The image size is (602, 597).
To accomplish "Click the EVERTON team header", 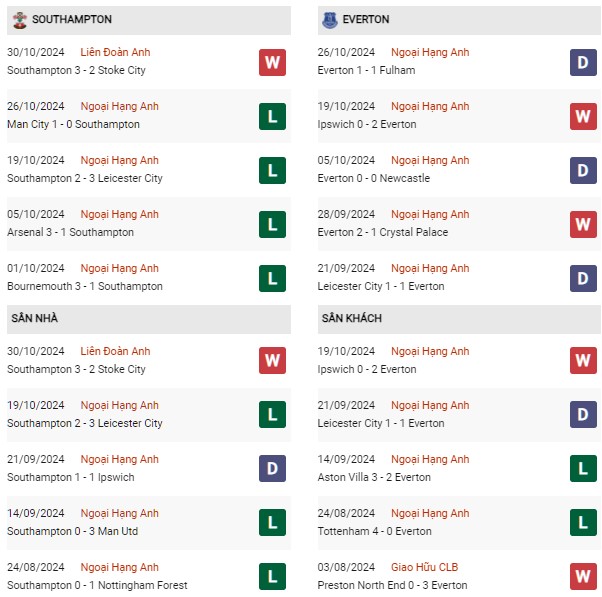I will coord(368,20).
